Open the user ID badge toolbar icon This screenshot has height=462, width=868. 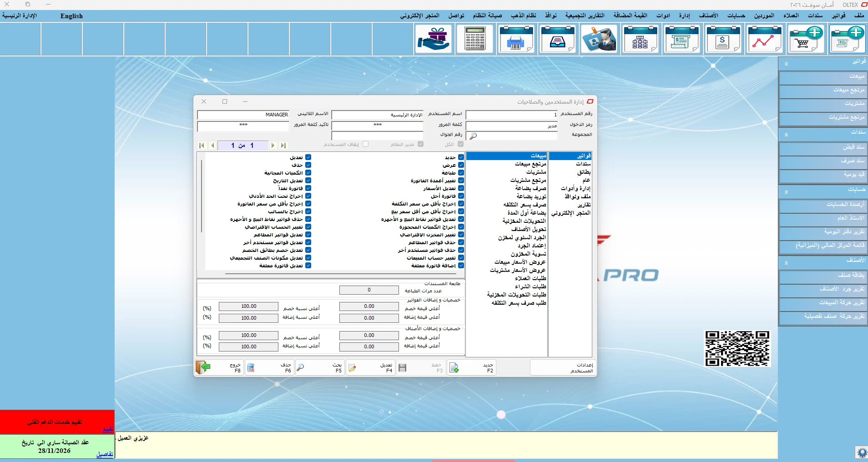pos(599,39)
